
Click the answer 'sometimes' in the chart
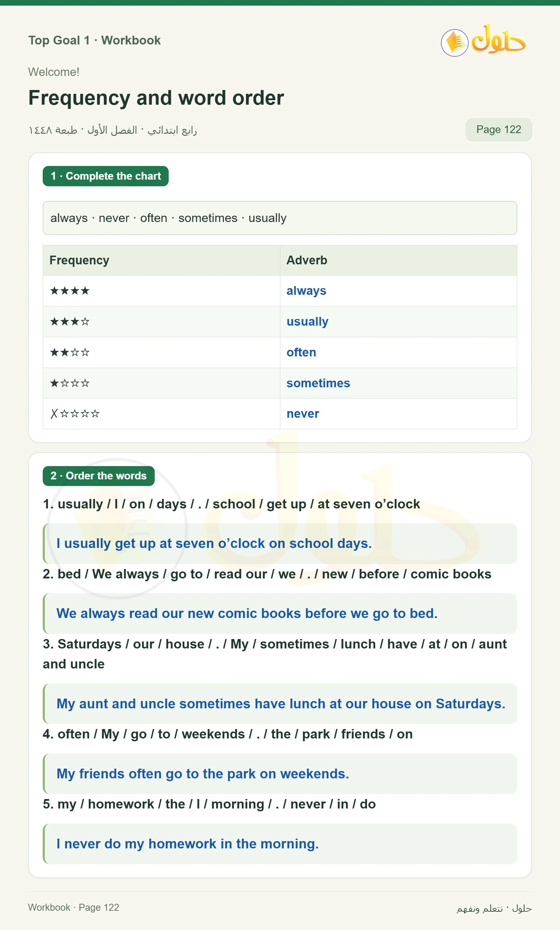[x=318, y=383]
